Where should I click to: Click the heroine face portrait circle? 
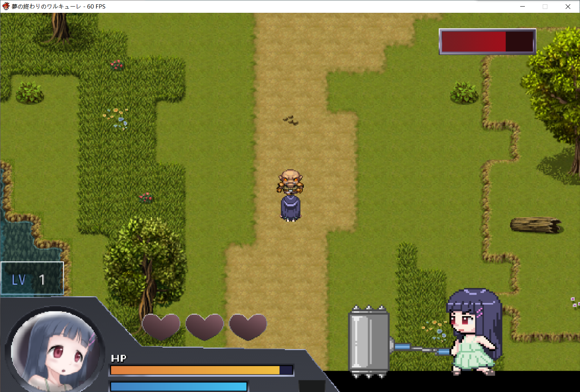[54, 351]
